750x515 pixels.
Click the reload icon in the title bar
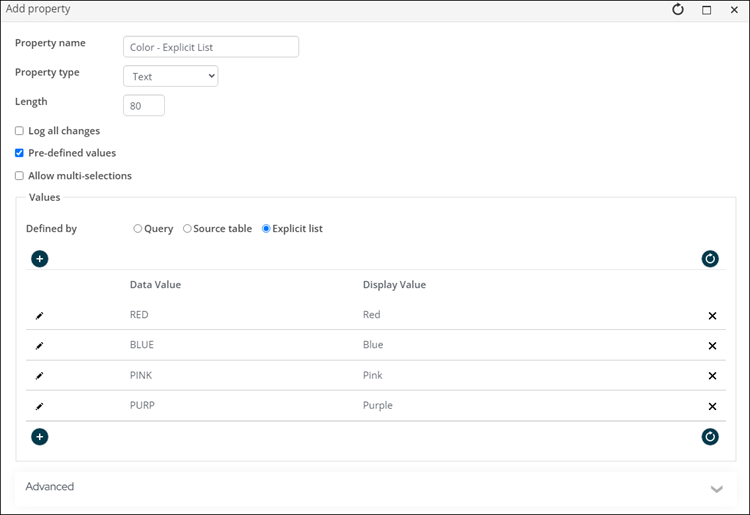pyautogui.click(x=678, y=9)
